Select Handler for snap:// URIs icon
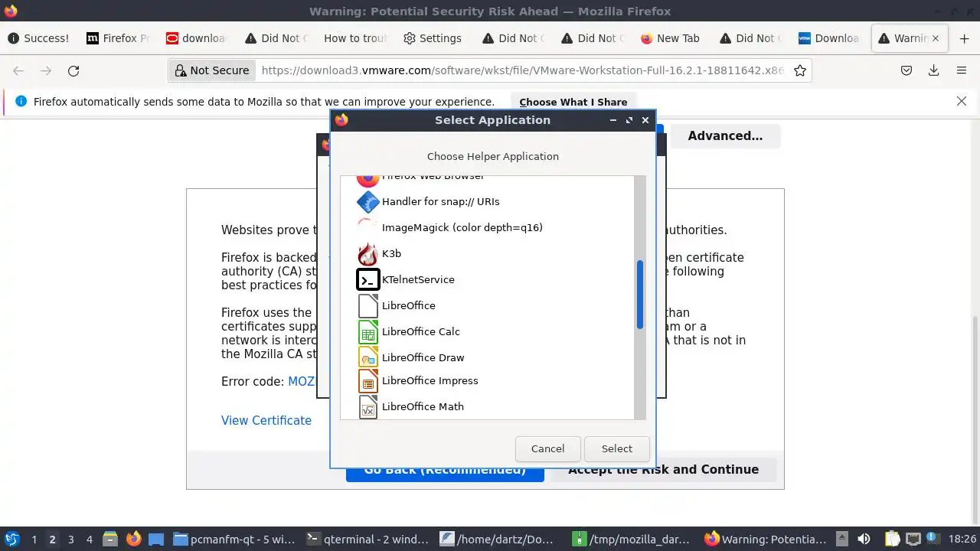The height and width of the screenshot is (551, 980). [368, 202]
